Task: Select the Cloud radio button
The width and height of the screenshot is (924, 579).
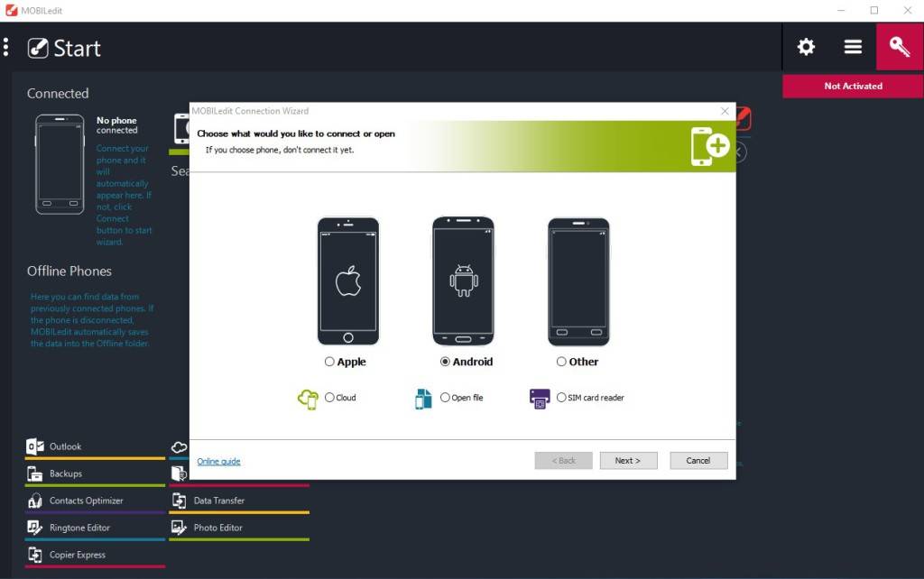Action: point(329,398)
